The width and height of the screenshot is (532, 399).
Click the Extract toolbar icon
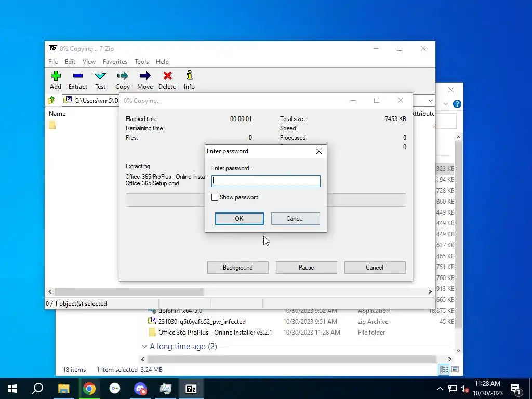[x=78, y=80]
